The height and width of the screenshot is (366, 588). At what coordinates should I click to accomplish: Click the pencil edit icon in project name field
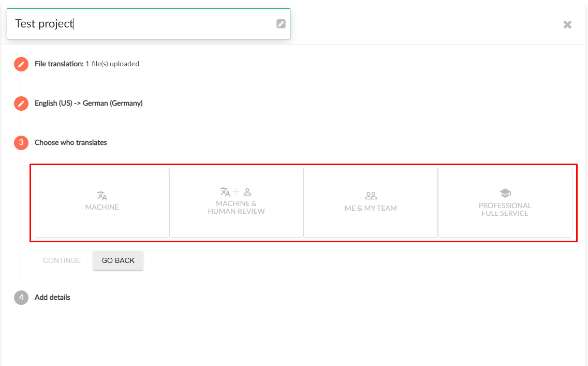pos(281,24)
